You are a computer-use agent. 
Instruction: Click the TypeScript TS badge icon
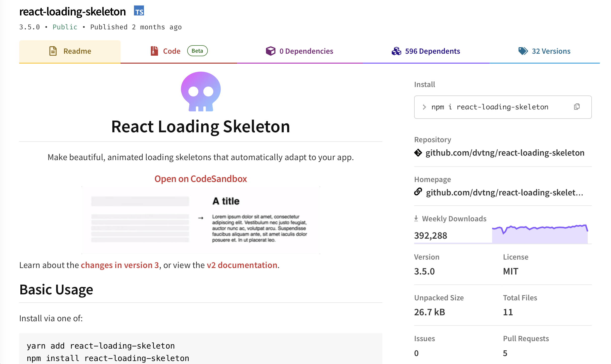tap(139, 11)
